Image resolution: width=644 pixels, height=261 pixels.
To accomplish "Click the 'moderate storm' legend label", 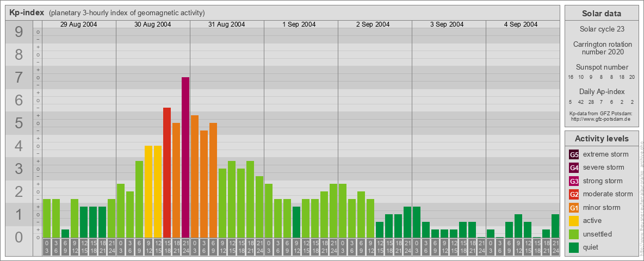I will tap(608, 194).
